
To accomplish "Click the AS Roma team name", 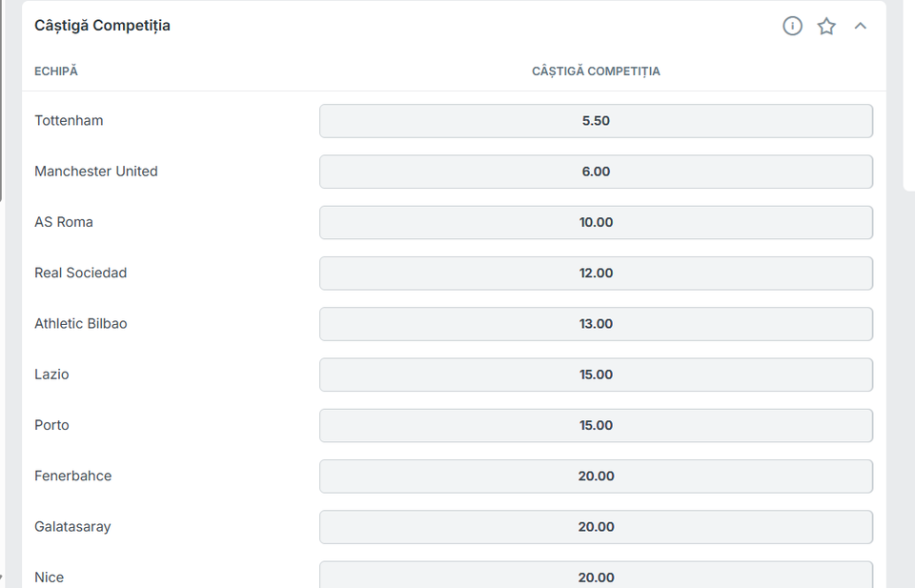I will 64,222.
